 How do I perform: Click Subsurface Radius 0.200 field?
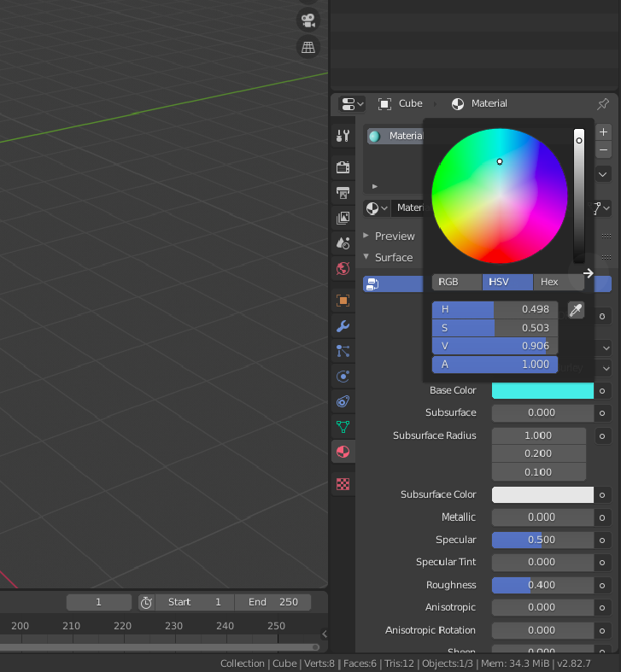(x=539, y=453)
